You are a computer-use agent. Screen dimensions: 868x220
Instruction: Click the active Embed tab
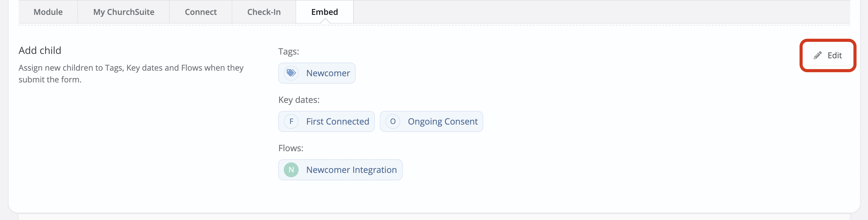pos(324,12)
